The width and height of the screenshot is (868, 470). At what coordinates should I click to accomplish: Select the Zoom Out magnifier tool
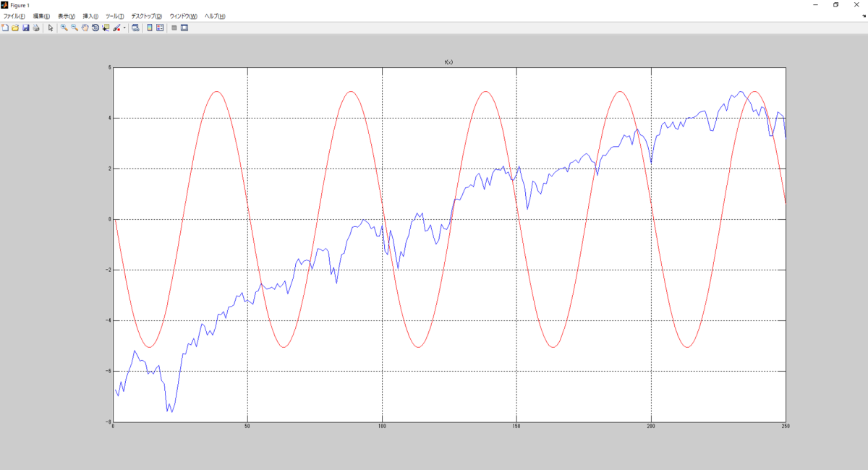point(75,27)
